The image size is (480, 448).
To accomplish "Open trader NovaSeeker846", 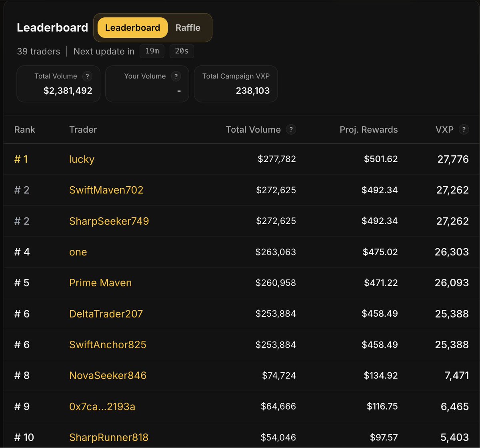I will pyautogui.click(x=108, y=376).
